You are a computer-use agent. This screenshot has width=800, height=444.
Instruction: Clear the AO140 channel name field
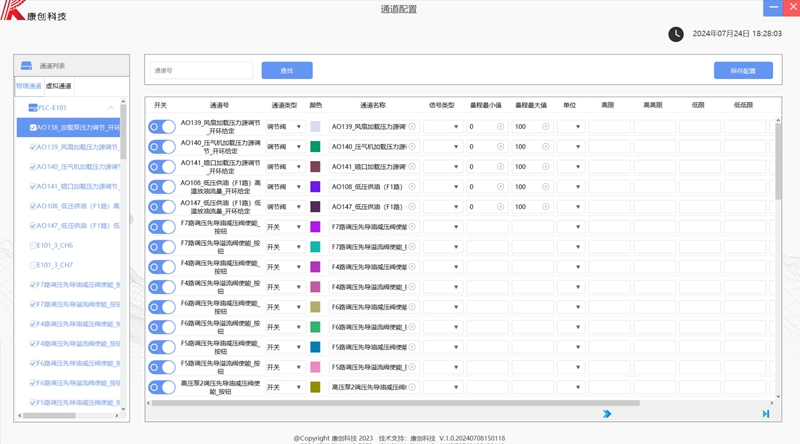click(412, 146)
